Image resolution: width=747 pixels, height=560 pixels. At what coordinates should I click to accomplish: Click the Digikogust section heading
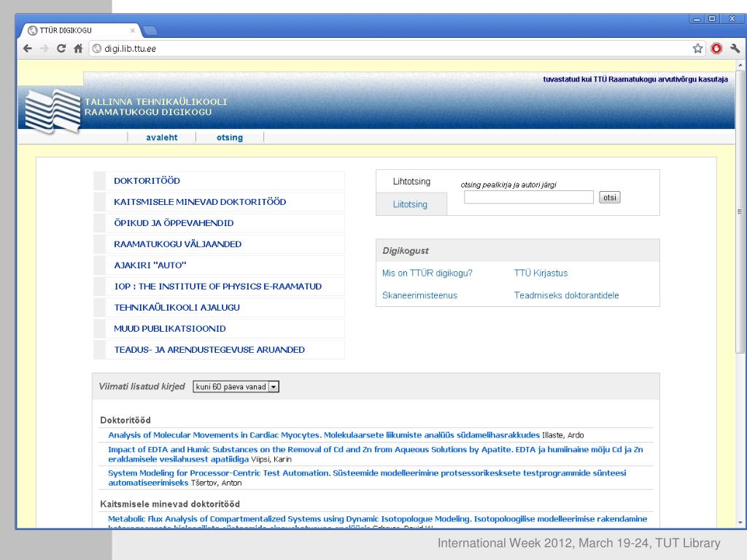(x=406, y=251)
